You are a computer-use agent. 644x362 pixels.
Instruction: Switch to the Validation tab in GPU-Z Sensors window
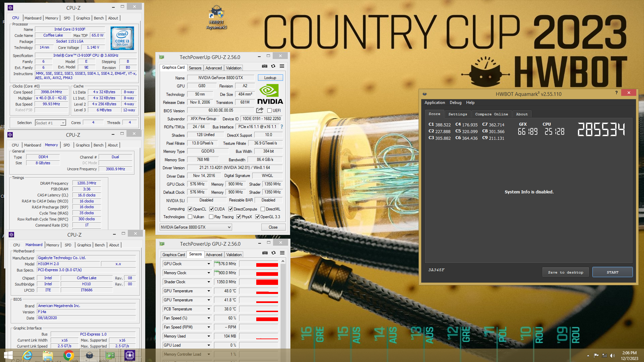point(234,255)
